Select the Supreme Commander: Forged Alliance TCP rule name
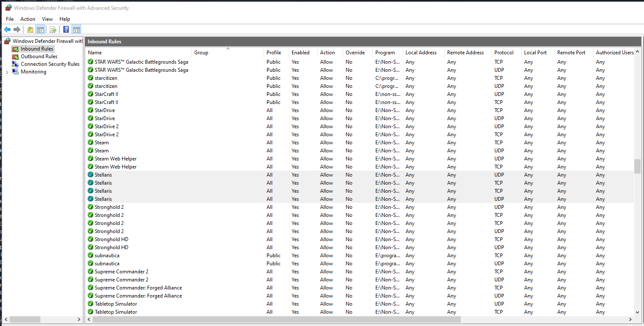Image resolution: width=644 pixels, height=326 pixels. click(138, 288)
